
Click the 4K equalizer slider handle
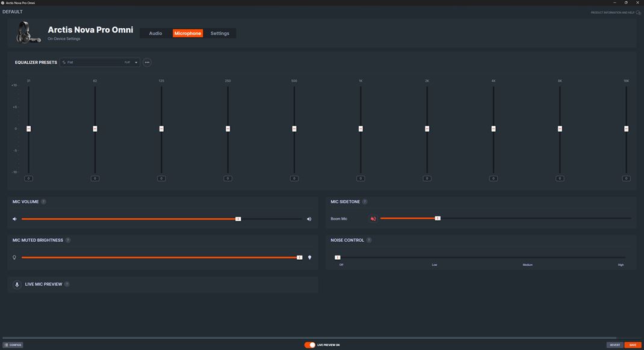point(494,129)
